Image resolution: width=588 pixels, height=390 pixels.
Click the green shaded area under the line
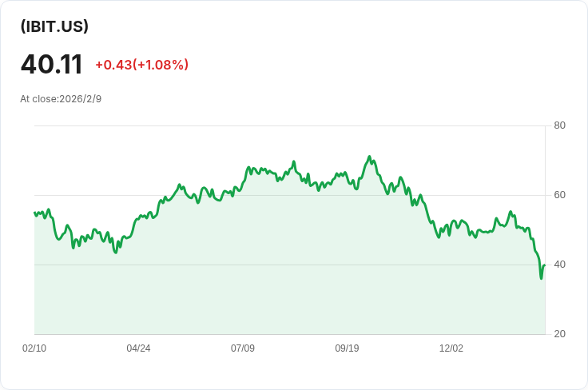(288, 272)
